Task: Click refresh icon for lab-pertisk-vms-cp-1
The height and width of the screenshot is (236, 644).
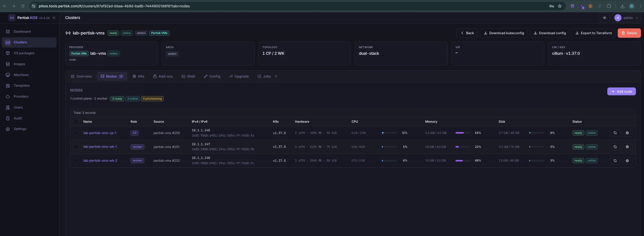Action: (615, 133)
